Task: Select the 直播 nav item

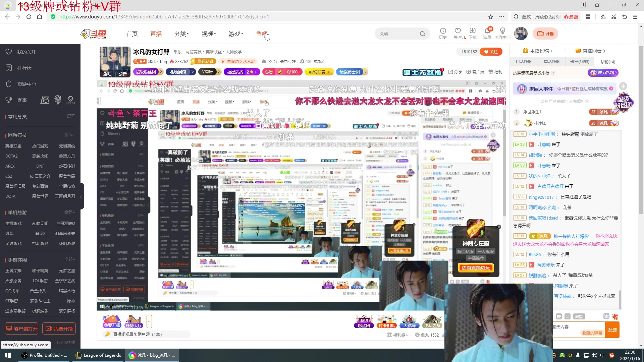Action: 156,34
